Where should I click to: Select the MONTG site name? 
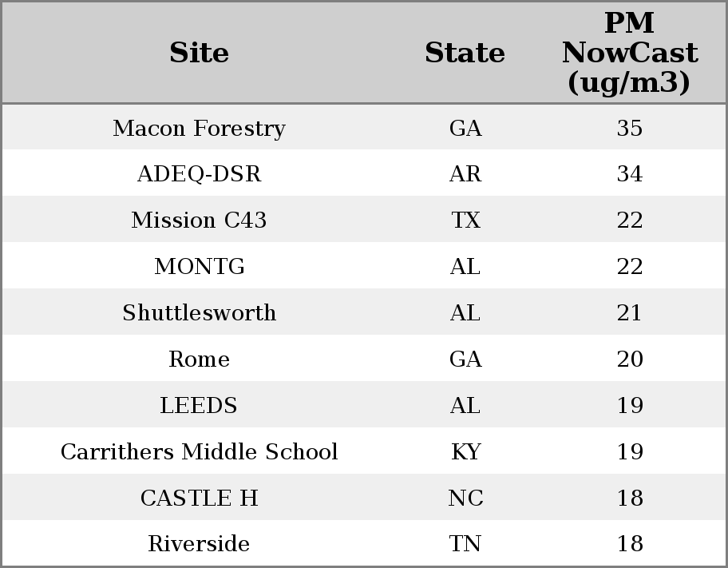(x=199, y=266)
